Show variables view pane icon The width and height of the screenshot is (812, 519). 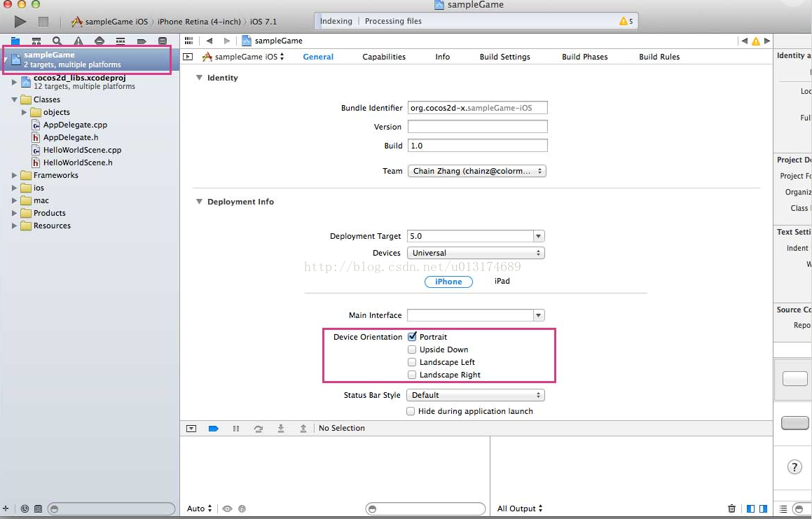750,508
